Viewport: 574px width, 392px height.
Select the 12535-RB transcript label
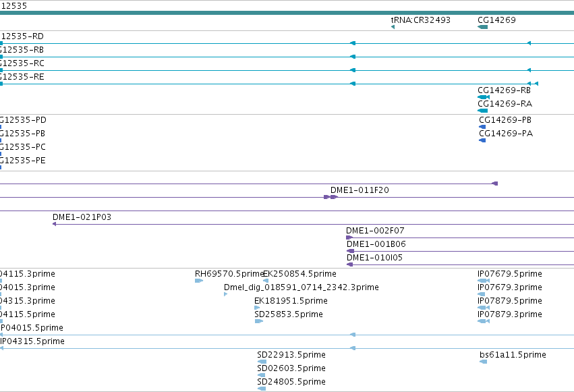pyautogui.click(x=22, y=50)
